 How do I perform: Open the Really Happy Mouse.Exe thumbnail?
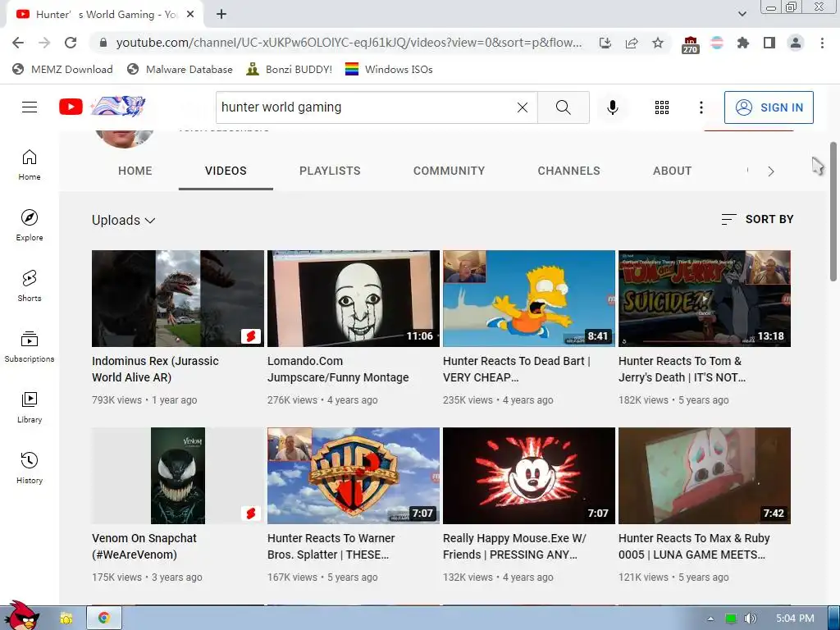[529, 476]
